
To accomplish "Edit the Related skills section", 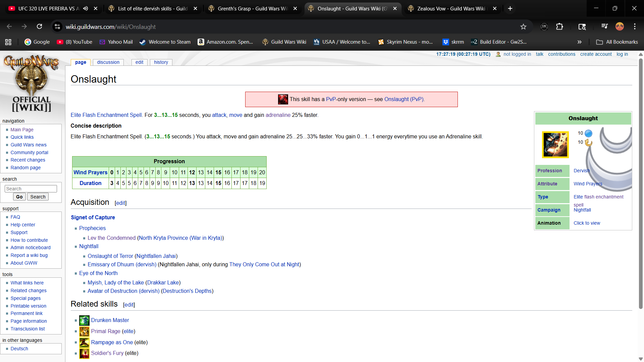I will coord(129,305).
